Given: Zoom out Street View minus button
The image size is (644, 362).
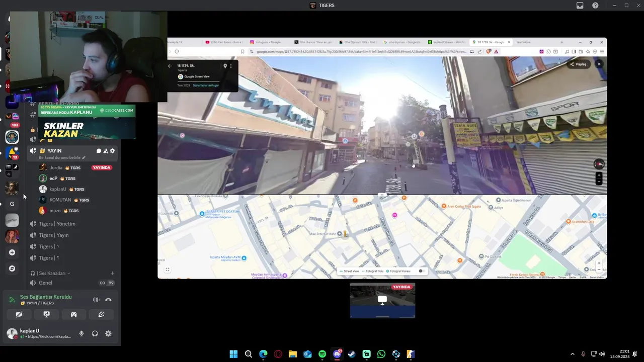Looking at the screenshot, I should 599,182.
